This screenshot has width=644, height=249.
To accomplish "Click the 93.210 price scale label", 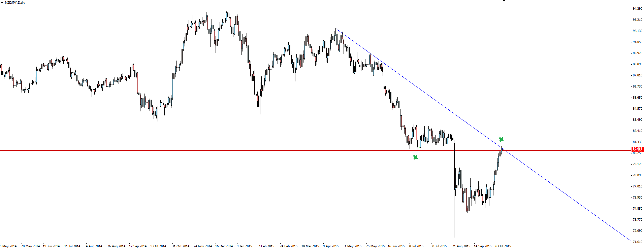I will point(637,20).
